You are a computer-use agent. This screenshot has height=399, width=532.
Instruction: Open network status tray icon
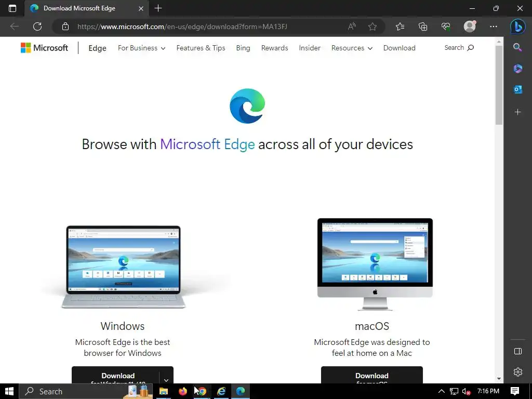tap(454, 392)
